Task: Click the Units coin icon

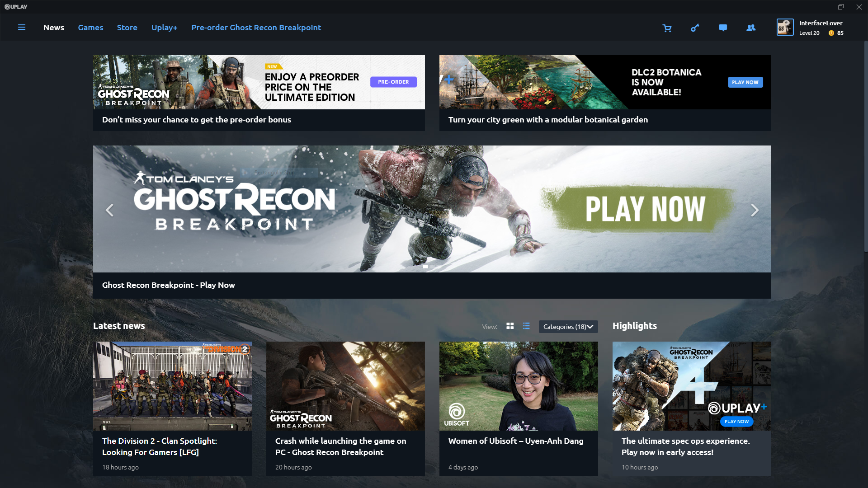Action: (x=831, y=33)
